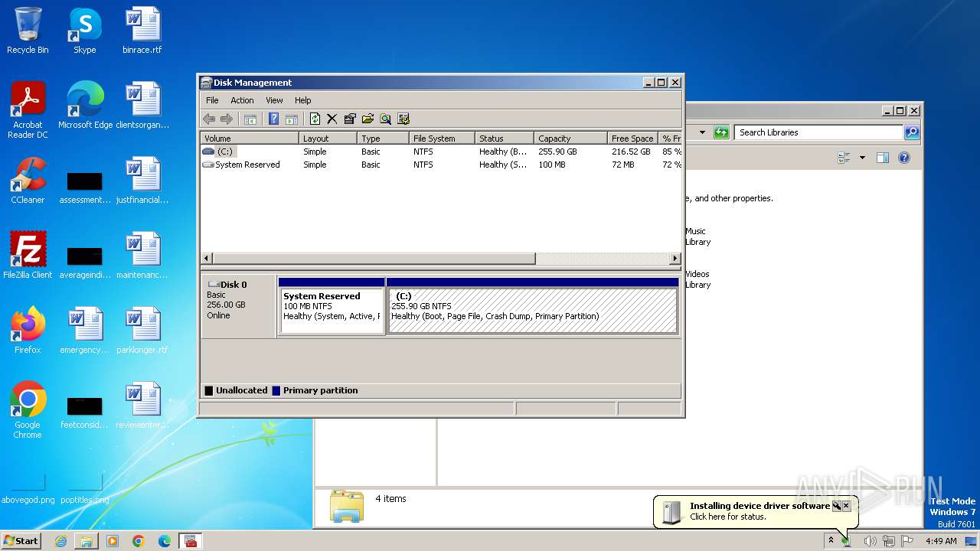Select the System Reserved partition block
This screenshot has height=551, width=980.
click(x=332, y=306)
